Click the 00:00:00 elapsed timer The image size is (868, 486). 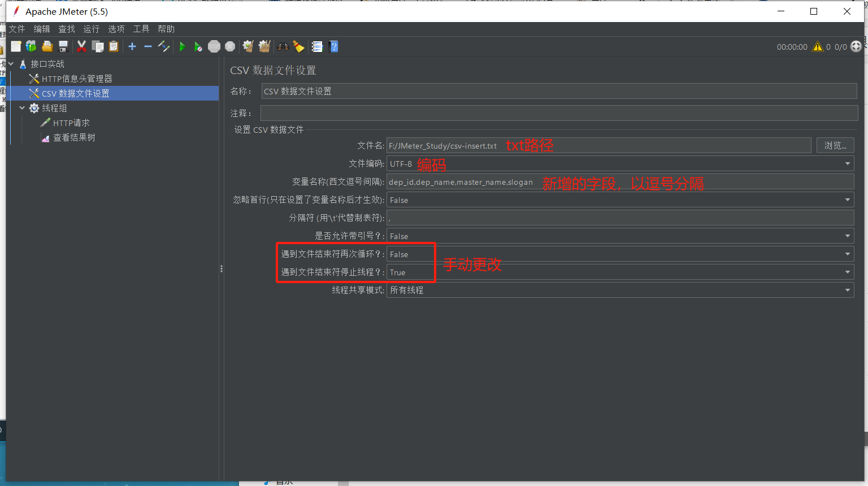coord(792,47)
